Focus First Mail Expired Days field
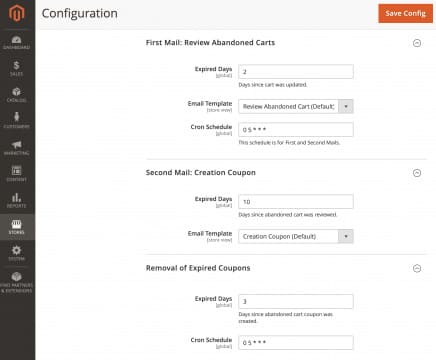436x360 pixels. tap(296, 72)
